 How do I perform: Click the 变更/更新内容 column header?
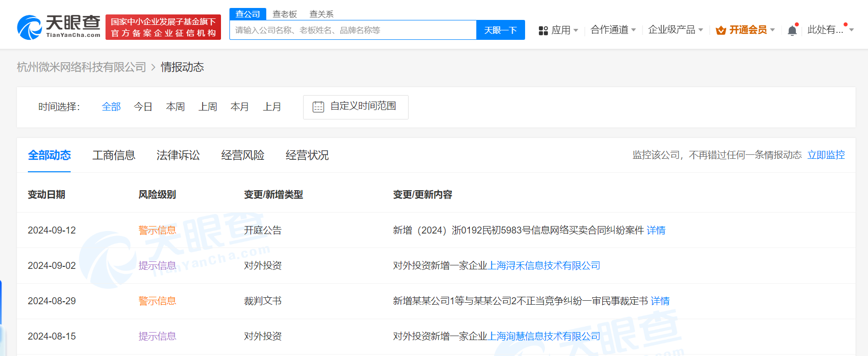[x=423, y=195]
